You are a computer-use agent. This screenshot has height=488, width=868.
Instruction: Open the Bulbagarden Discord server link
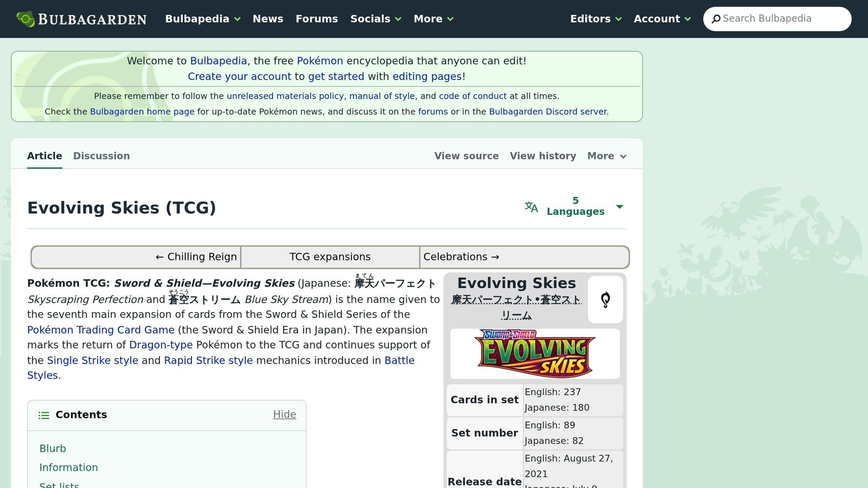(x=548, y=112)
